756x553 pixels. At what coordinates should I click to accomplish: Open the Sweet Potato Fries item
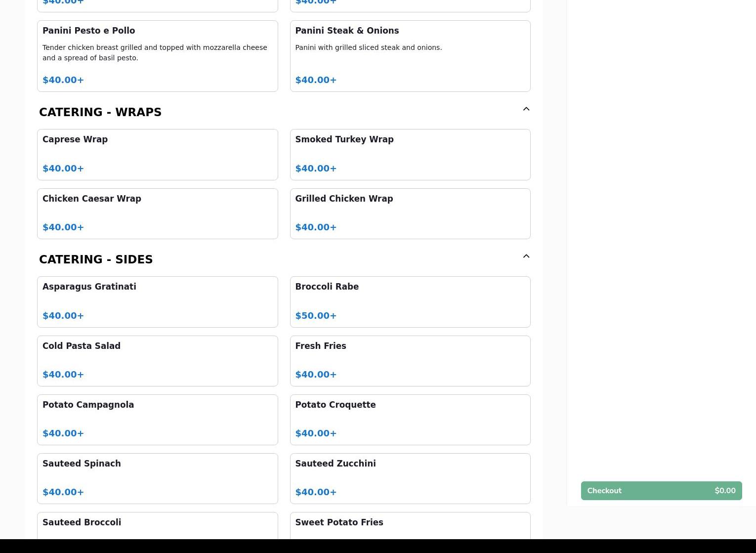coord(410,526)
